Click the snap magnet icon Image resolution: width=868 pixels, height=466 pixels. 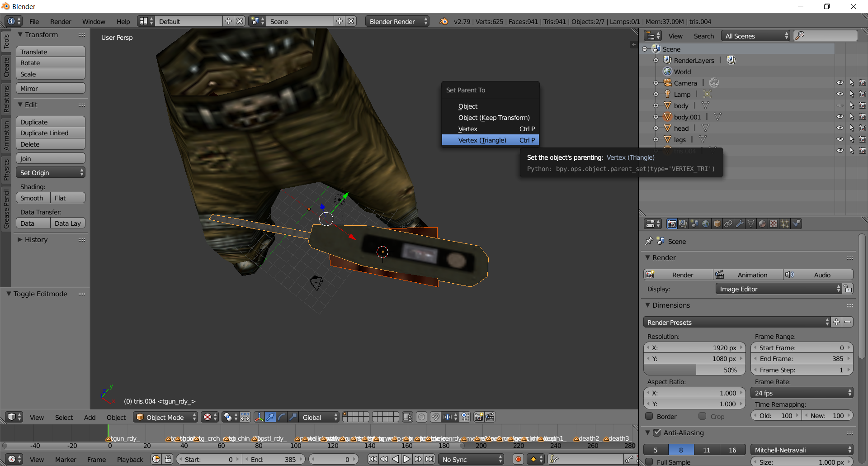[x=435, y=417]
